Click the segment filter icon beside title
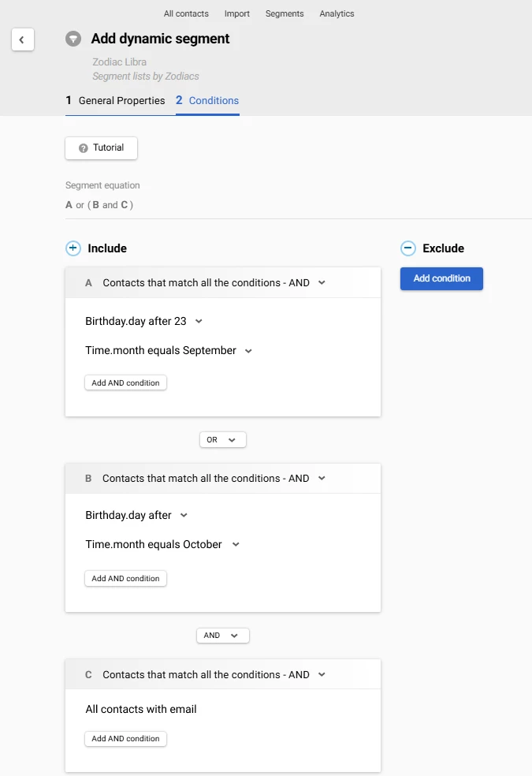 [73, 39]
